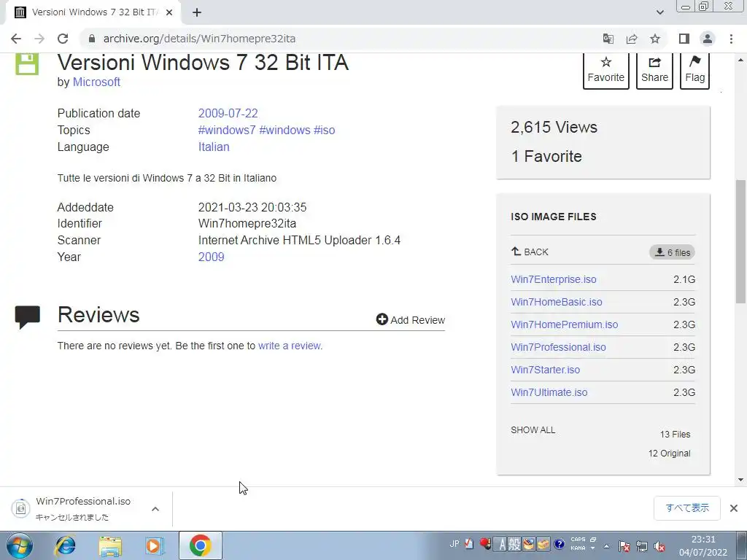The image size is (747, 560).
Task: Open the Microsoft author link
Action: pos(96,82)
